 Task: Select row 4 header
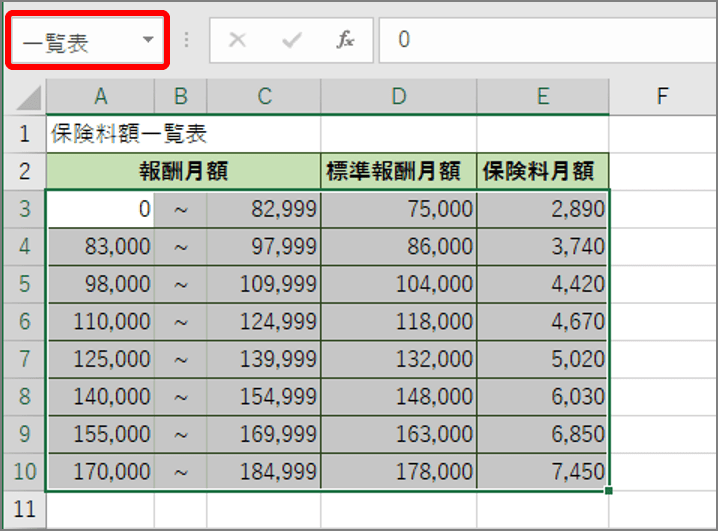[x=25, y=246]
